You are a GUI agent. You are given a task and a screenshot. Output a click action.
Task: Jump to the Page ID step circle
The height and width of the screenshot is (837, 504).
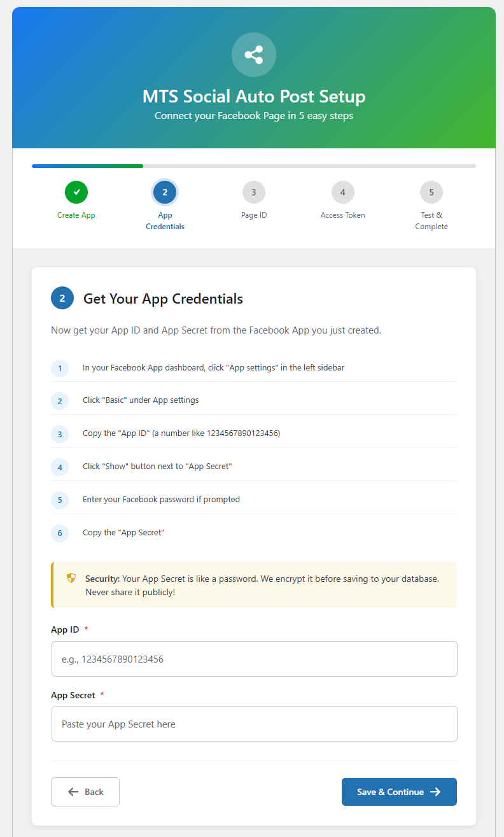(x=253, y=192)
